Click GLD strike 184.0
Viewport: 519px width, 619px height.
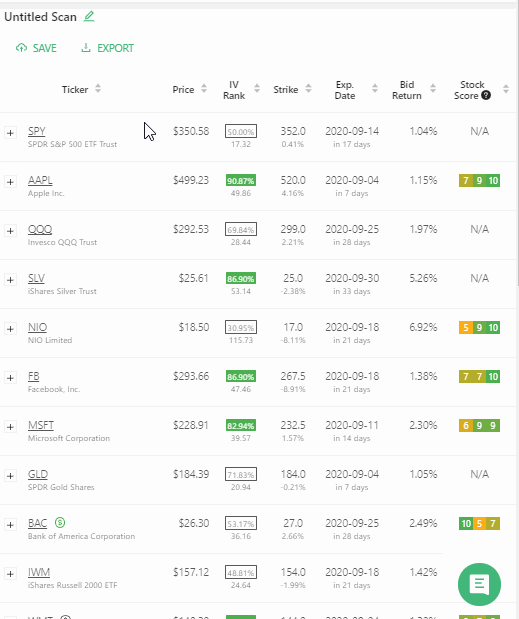click(293, 474)
